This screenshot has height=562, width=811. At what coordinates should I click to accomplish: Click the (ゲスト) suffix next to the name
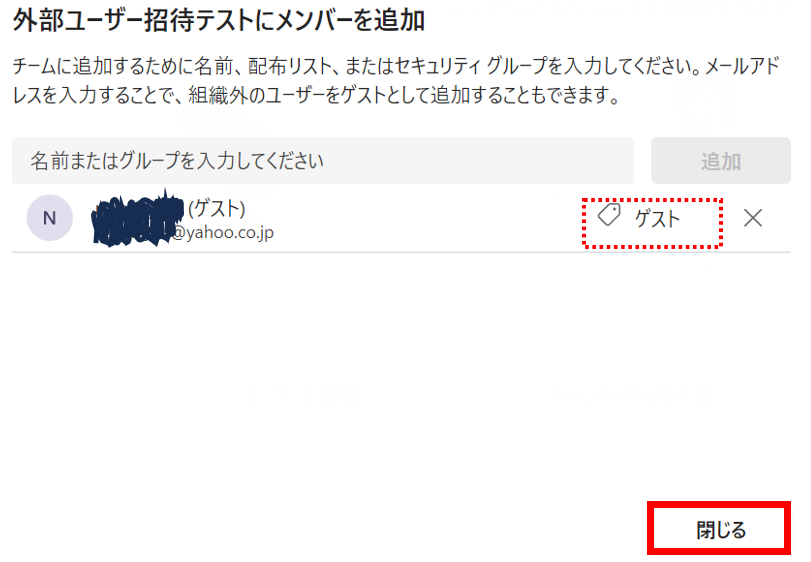click(216, 209)
